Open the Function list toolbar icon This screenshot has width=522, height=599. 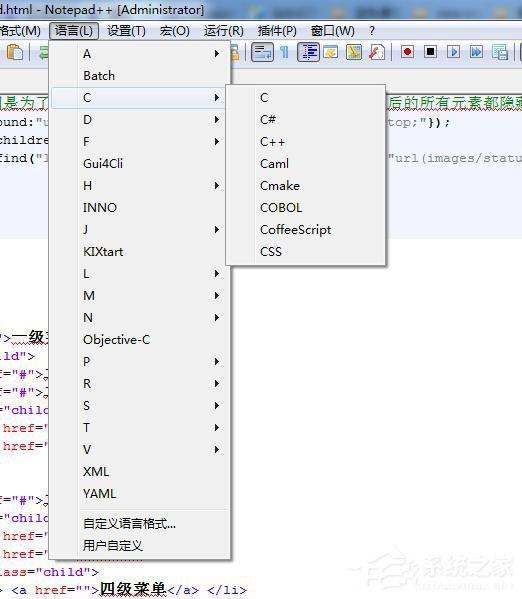[x=377, y=52]
